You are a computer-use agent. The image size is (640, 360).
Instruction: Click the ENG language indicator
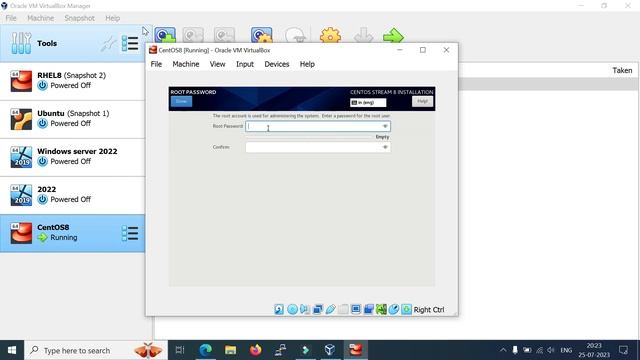click(566, 350)
